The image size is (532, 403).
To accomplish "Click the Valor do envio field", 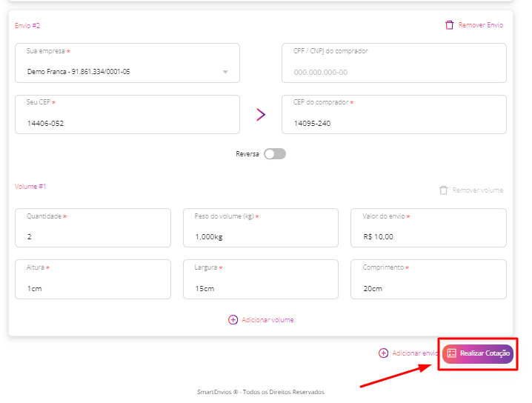I will tap(428, 228).
